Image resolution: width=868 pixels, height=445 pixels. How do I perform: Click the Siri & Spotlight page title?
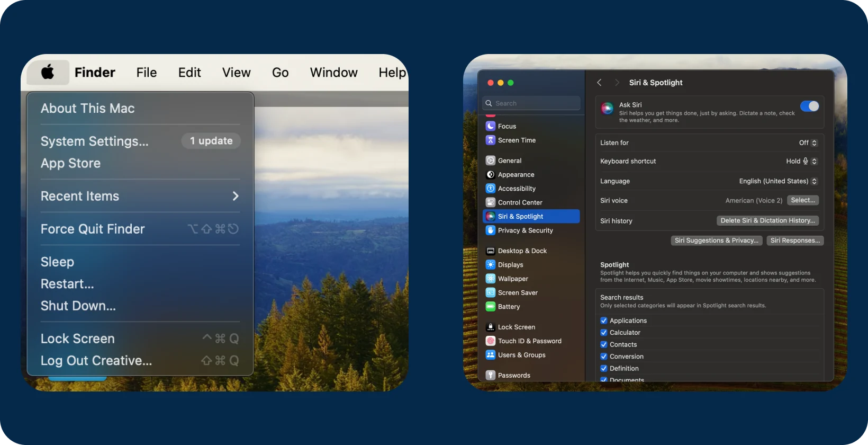click(656, 83)
